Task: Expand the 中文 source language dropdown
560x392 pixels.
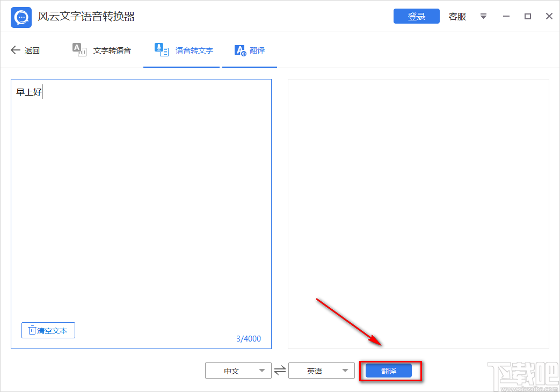Action: point(238,371)
